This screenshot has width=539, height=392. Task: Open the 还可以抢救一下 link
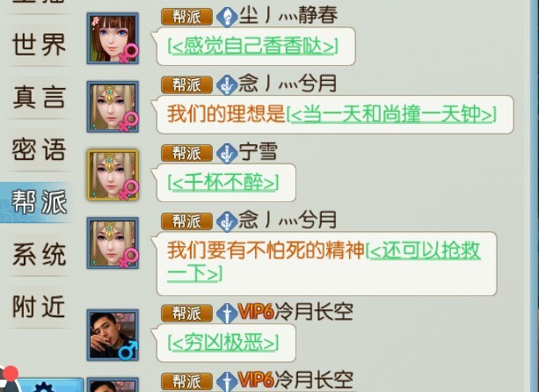[x=324, y=262]
